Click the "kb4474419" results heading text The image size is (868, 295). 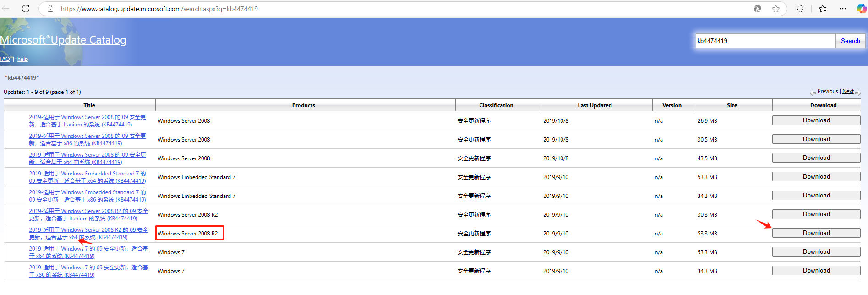(x=22, y=78)
